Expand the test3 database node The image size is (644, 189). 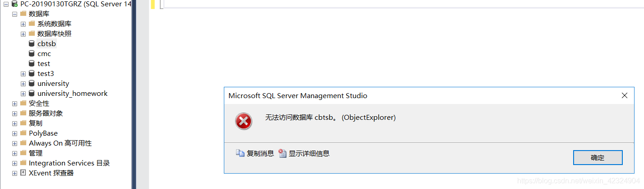point(23,74)
